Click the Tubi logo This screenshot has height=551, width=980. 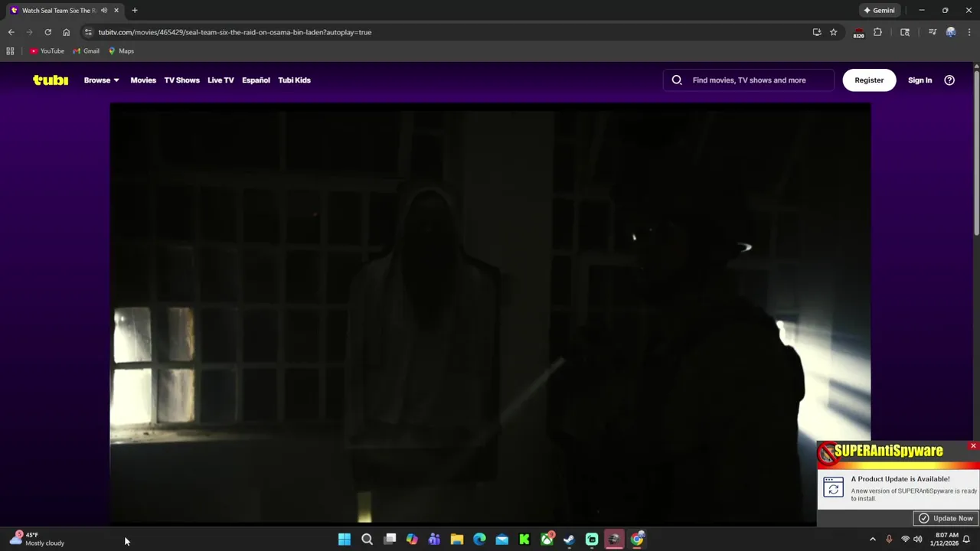tap(51, 80)
